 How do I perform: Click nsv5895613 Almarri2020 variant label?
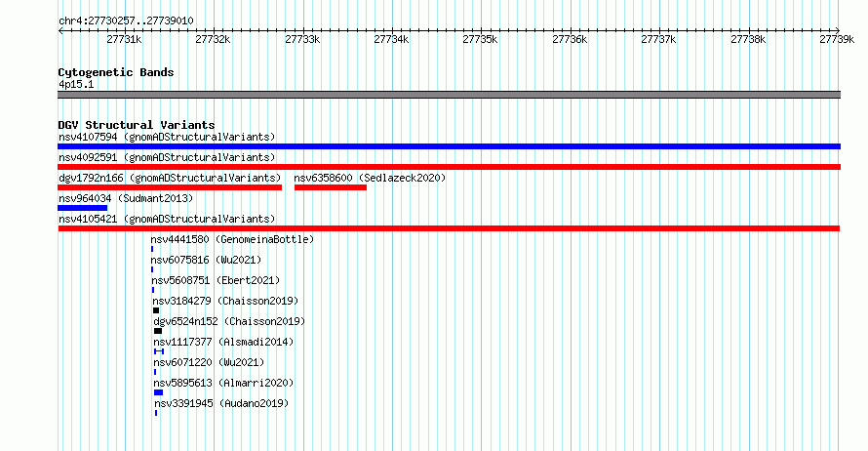(x=223, y=383)
